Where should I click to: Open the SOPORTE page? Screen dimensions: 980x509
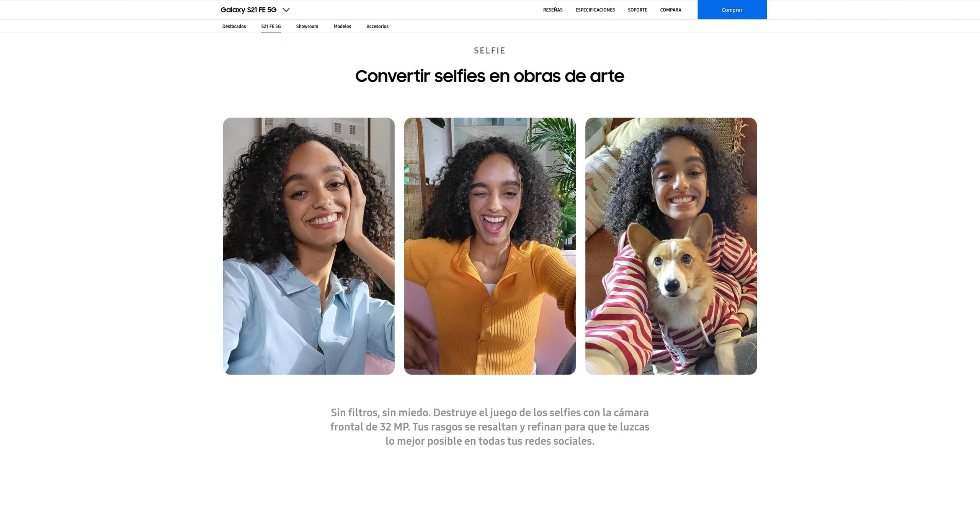[637, 10]
